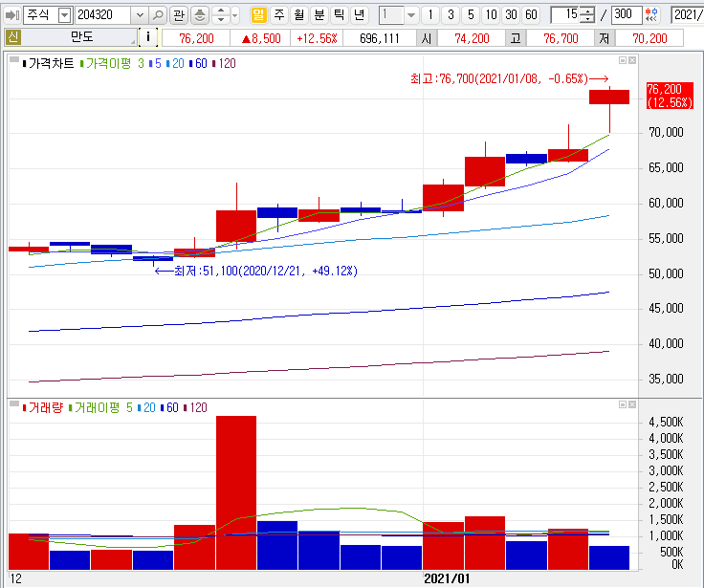The image size is (704, 588).
Task: Click open price value 74,200
Action: tap(472, 38)
